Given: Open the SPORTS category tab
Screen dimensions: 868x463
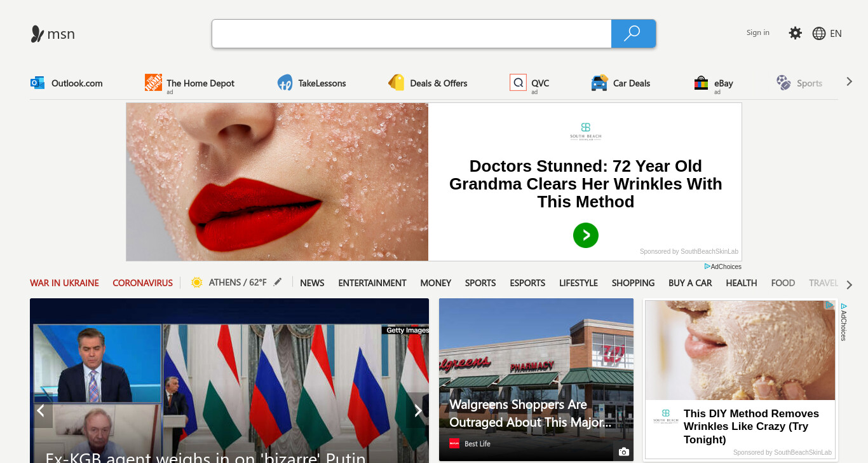Looking at the screenshot, I should coord(480,283).
